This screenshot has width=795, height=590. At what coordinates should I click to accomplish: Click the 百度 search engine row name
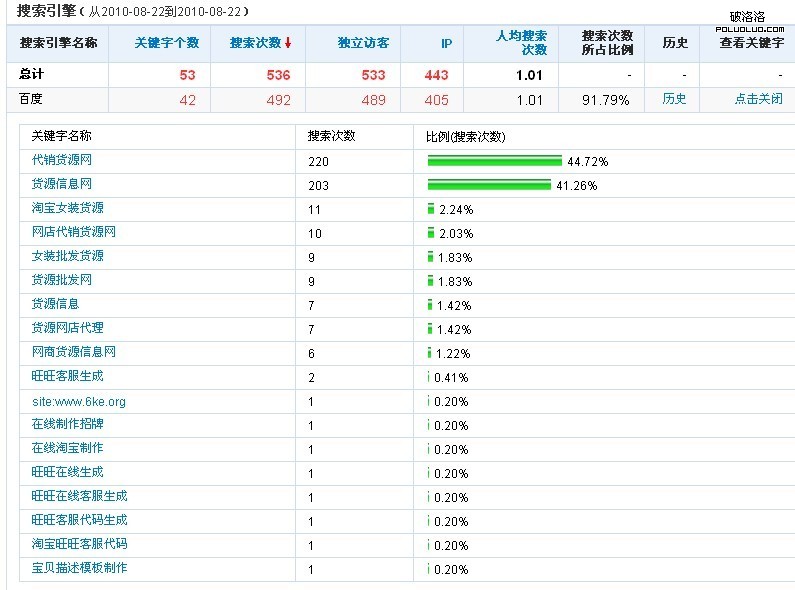pos(31,99)
